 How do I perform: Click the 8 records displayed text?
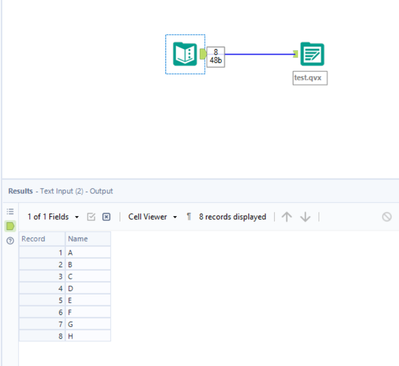pos(232,217)
